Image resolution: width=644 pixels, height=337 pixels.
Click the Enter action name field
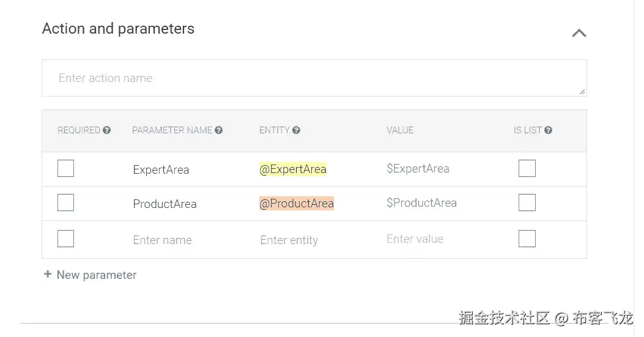[314, 78]
